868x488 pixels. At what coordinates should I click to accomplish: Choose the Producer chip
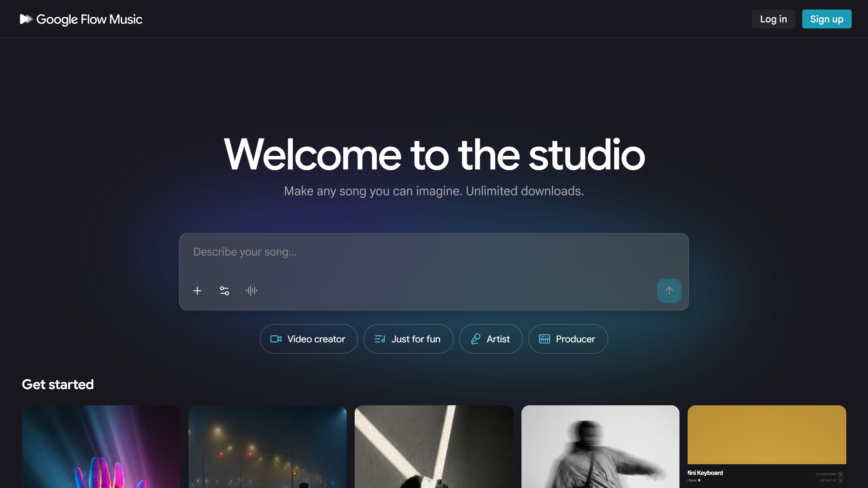point(568,339)
